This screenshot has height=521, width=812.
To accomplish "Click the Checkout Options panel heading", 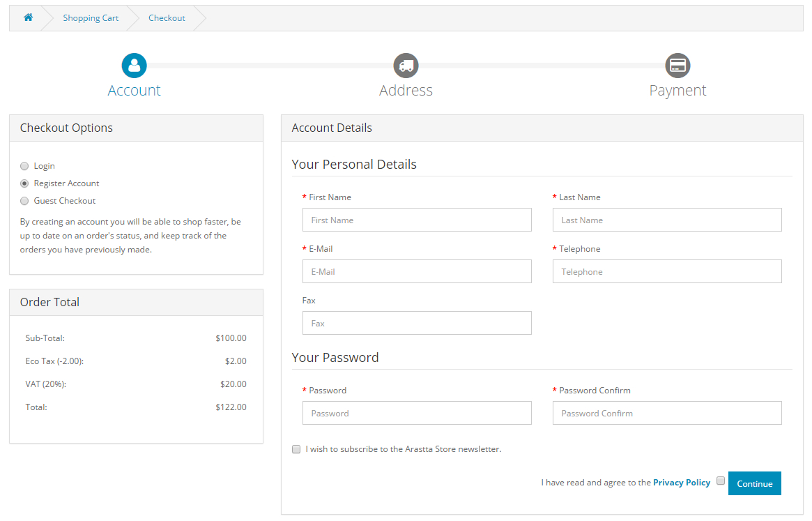I will pos(66,128).
